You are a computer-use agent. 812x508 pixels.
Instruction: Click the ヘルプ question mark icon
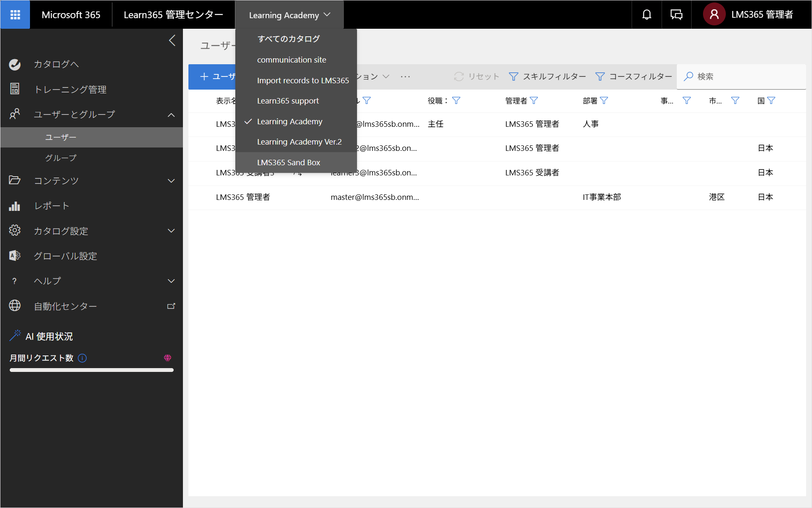click(15, 281)
